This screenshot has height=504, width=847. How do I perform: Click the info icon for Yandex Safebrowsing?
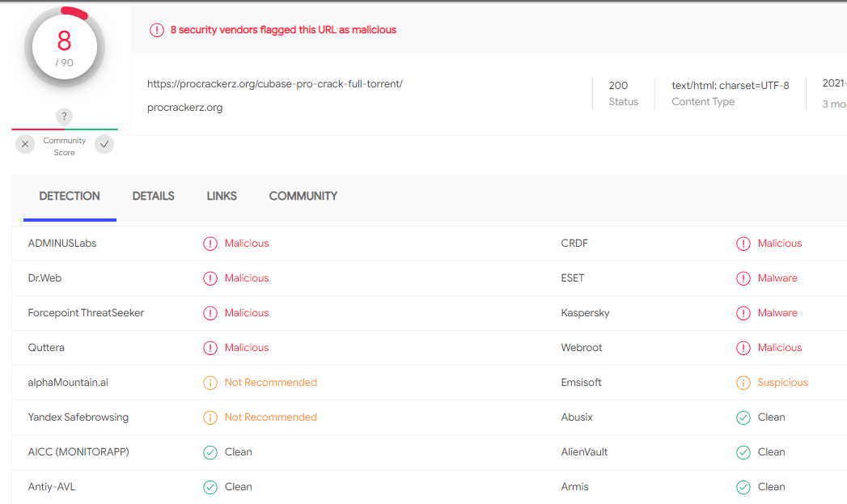coord(210,417)
